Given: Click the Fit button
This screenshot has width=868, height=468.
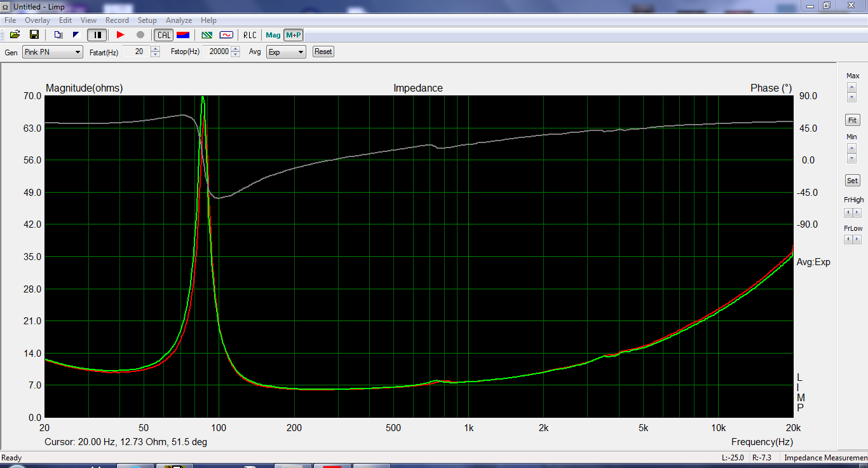Looking at the screenshot, I should tap(852, 120).
